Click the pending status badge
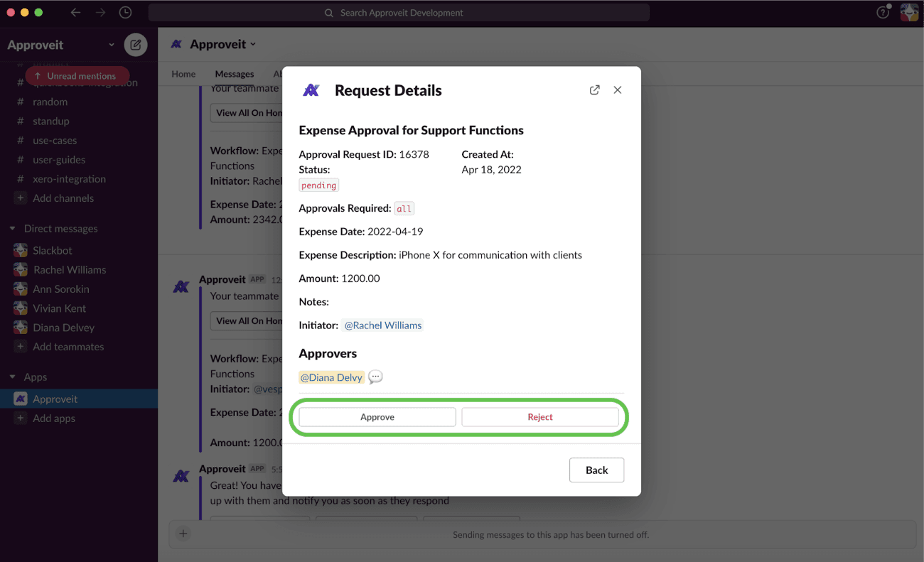 [318, 185]
